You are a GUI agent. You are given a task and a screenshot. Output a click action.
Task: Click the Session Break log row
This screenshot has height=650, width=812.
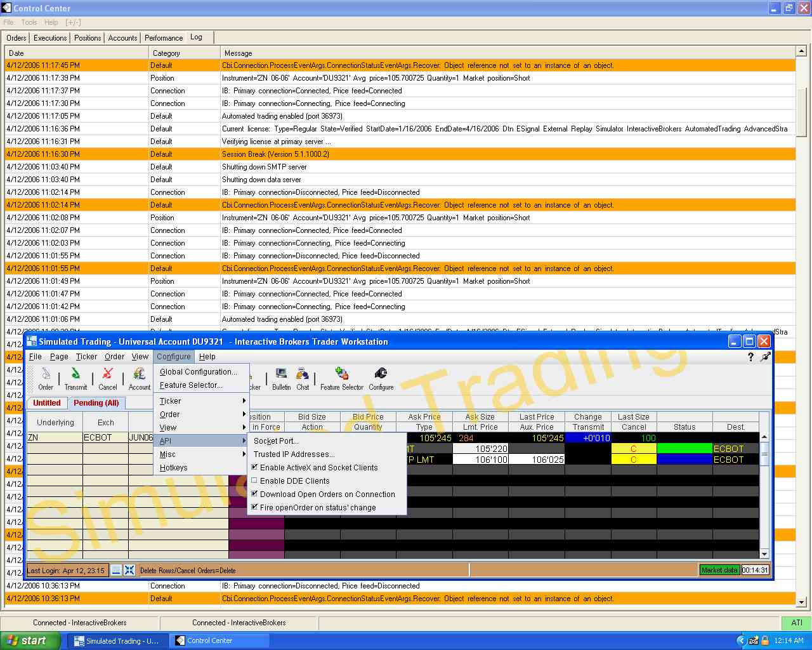tap(400, 154)
